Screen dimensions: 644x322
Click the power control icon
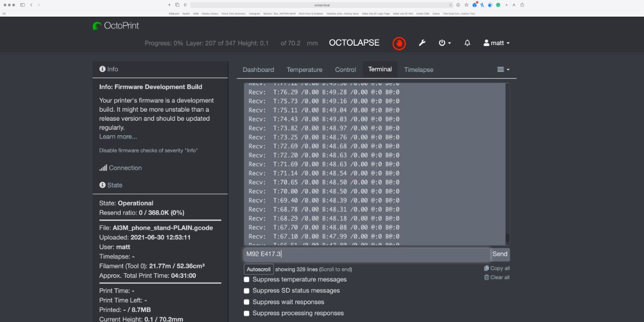[442, 43]
